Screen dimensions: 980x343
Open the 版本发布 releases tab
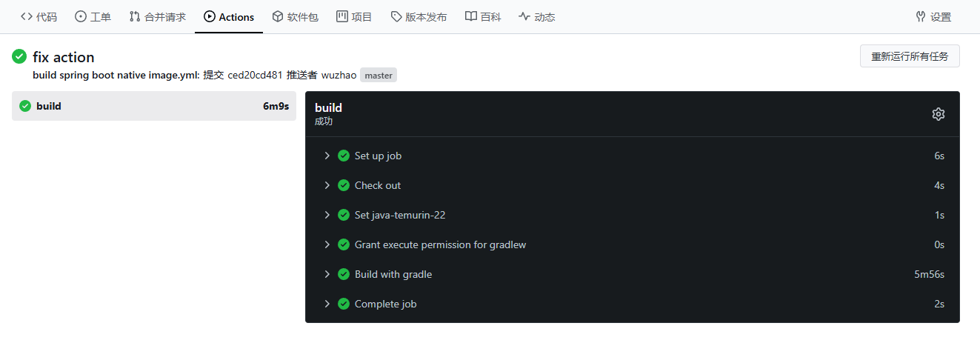(x=419, y=16)
